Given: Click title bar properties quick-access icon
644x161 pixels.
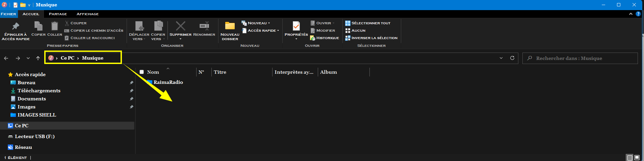Looking at the screenshot, I should tap(16, 5).
